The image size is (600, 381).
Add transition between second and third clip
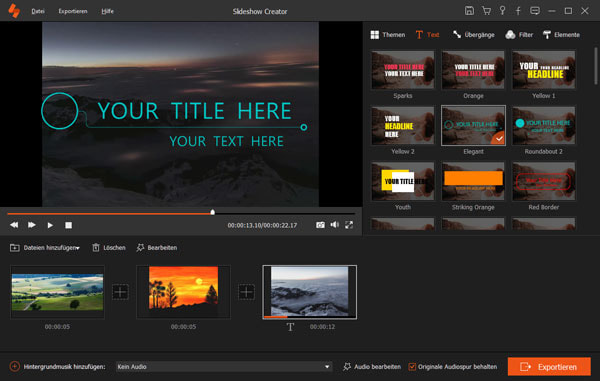pos(246,292)
